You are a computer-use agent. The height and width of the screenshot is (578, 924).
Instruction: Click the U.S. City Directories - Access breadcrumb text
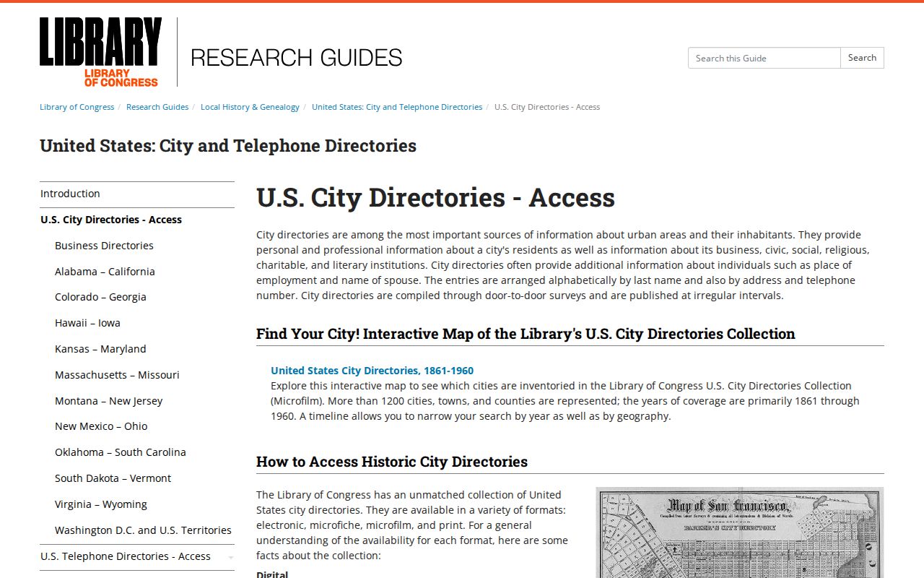[547, 107]
